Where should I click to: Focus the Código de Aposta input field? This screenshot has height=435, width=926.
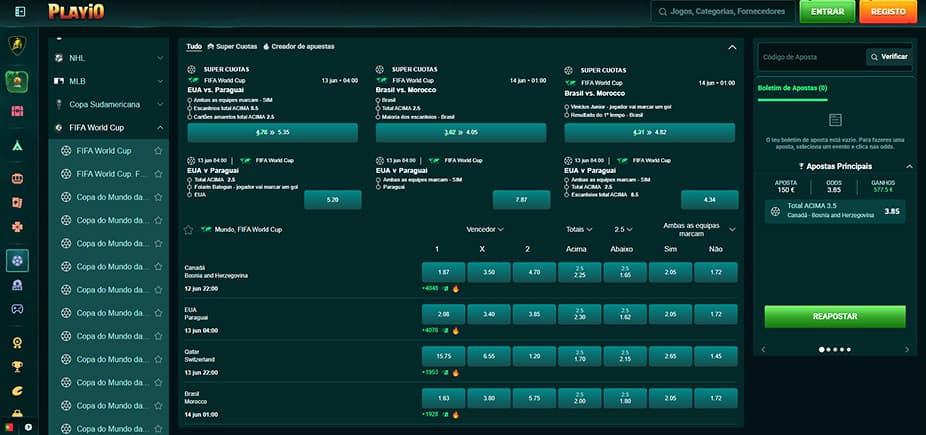pyautogui.click(x=811, y=57)
